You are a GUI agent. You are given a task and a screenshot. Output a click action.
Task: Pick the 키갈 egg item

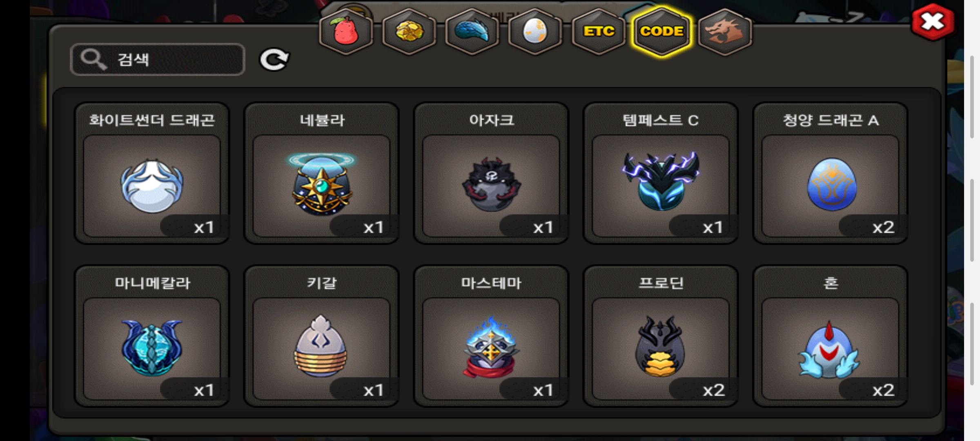[x=321, y=336]
